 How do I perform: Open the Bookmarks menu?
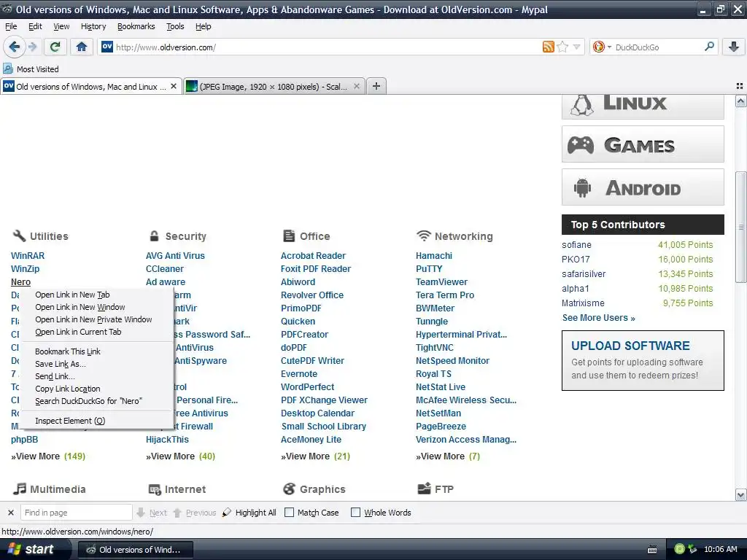click(x=136, y=26)
